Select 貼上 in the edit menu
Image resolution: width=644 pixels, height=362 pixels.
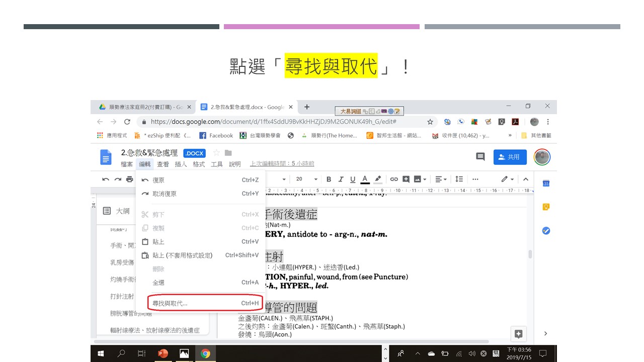click(x=200, y=242)
